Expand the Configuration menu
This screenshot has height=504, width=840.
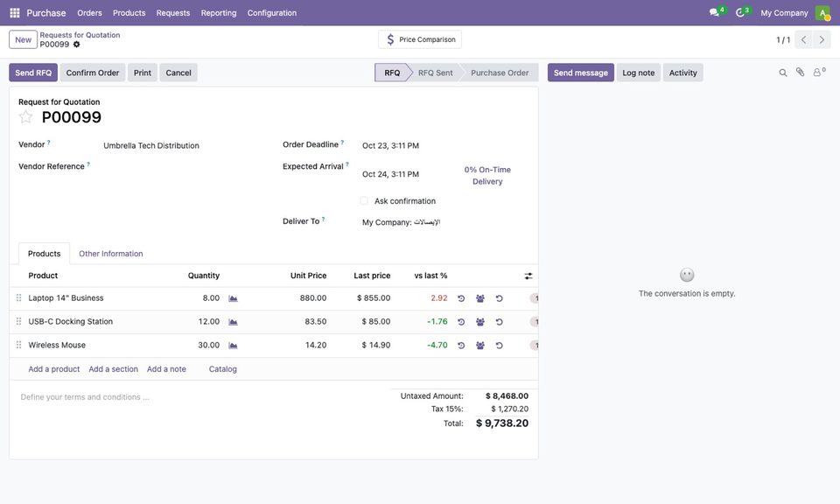click(x=271, y=13)
